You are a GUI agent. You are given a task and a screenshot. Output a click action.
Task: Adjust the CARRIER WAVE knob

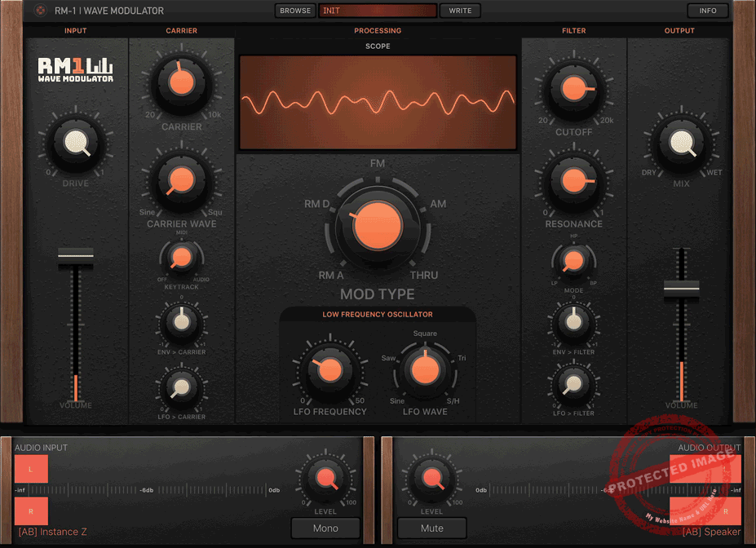(x=181, y=180)
